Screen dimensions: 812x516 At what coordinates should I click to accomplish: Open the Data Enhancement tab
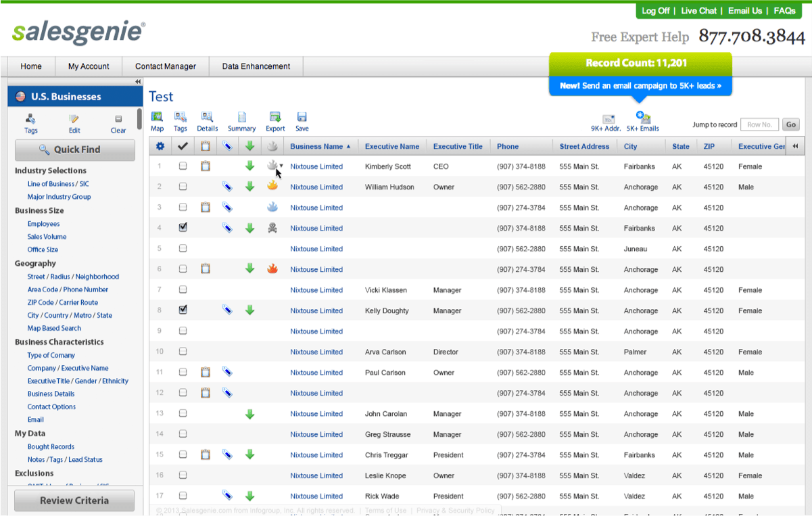coord(256,66)
